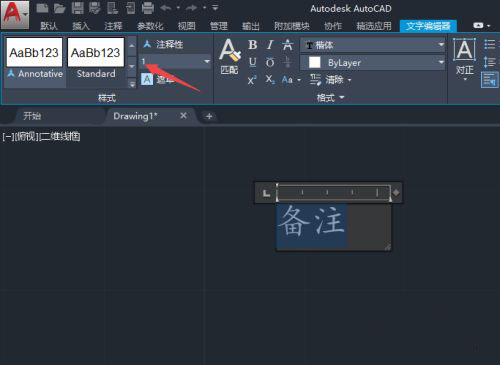Image resolution: width=500 pixels, height=365 pixels.
Task: Switch to the Drawing1* document tab
Action: 135,116
